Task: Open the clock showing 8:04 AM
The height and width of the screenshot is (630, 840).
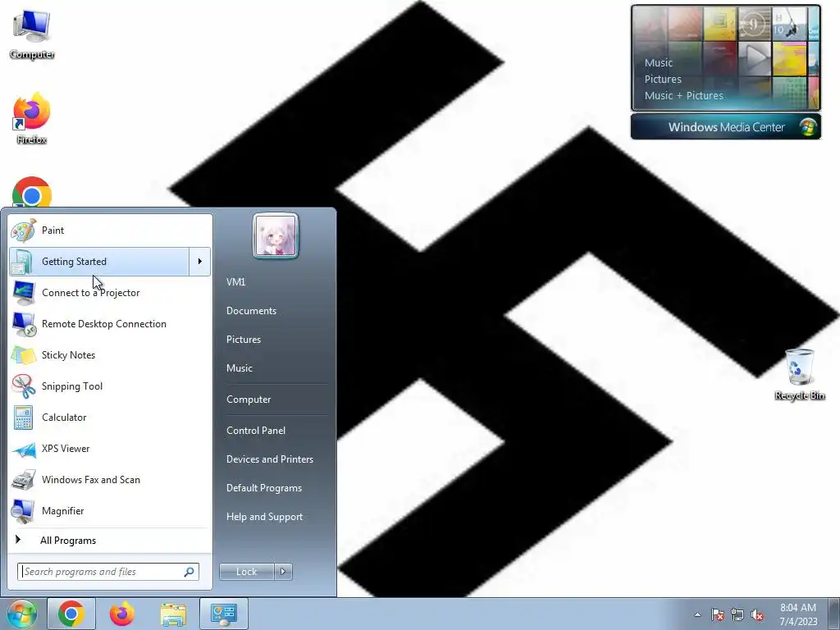Action: pos(798,614)
